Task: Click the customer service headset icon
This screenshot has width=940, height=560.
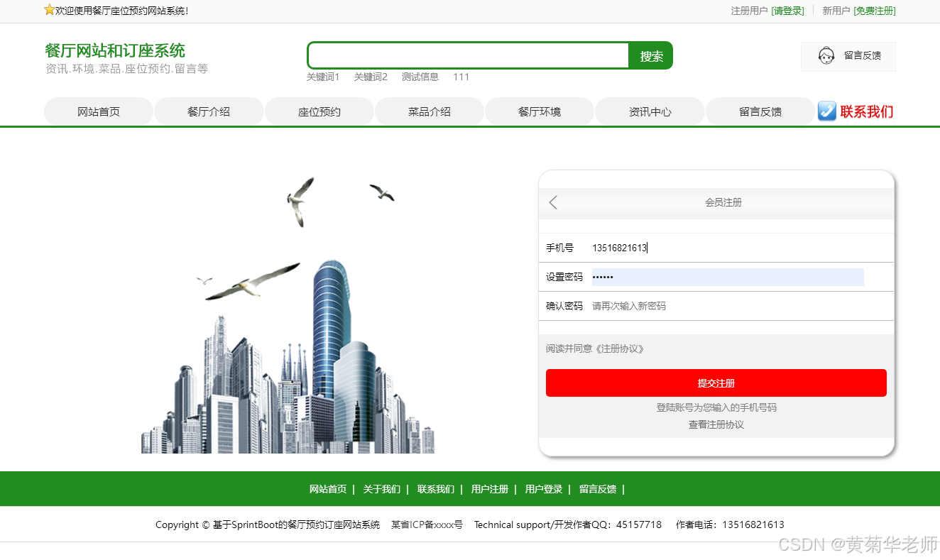Action: point(826,55)
